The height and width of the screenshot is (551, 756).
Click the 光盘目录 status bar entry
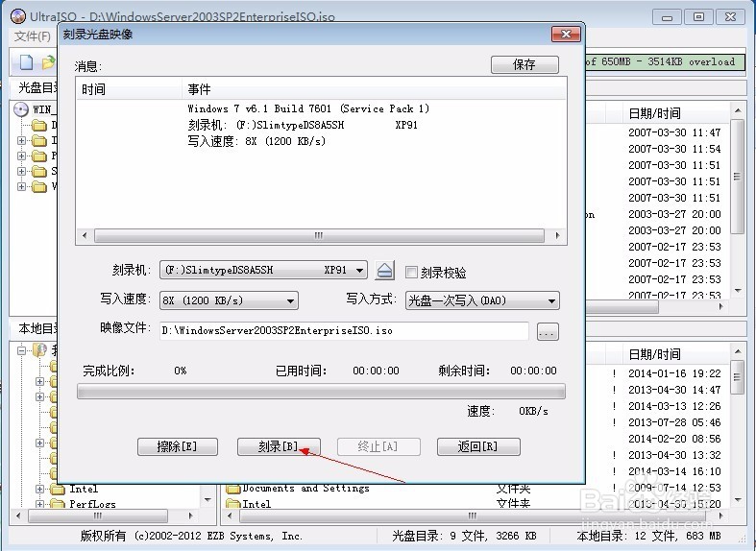point(464,536)
